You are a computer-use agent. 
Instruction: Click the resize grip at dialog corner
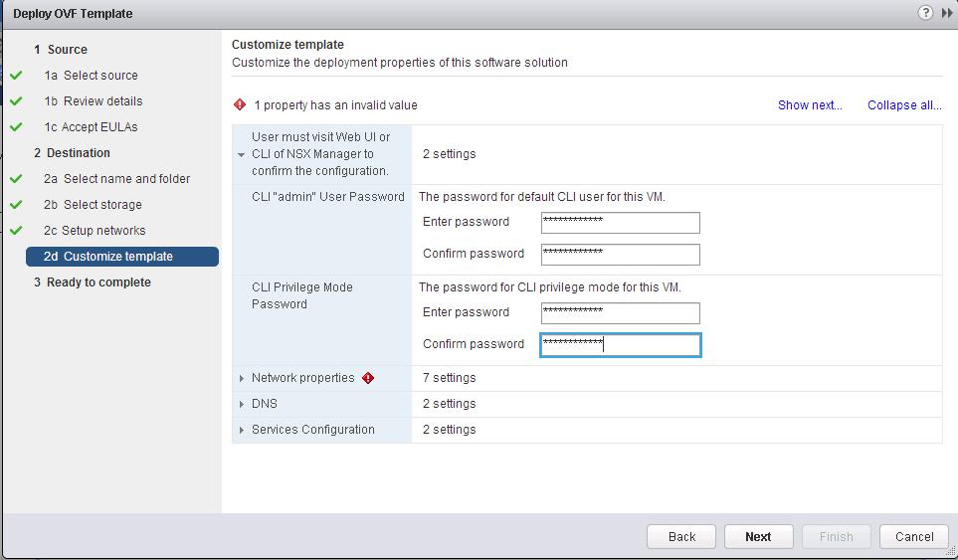[x=949, y=551]
